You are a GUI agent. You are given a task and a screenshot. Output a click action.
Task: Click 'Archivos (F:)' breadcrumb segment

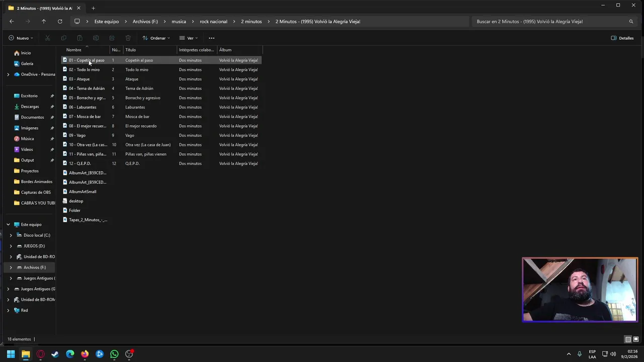145,22
